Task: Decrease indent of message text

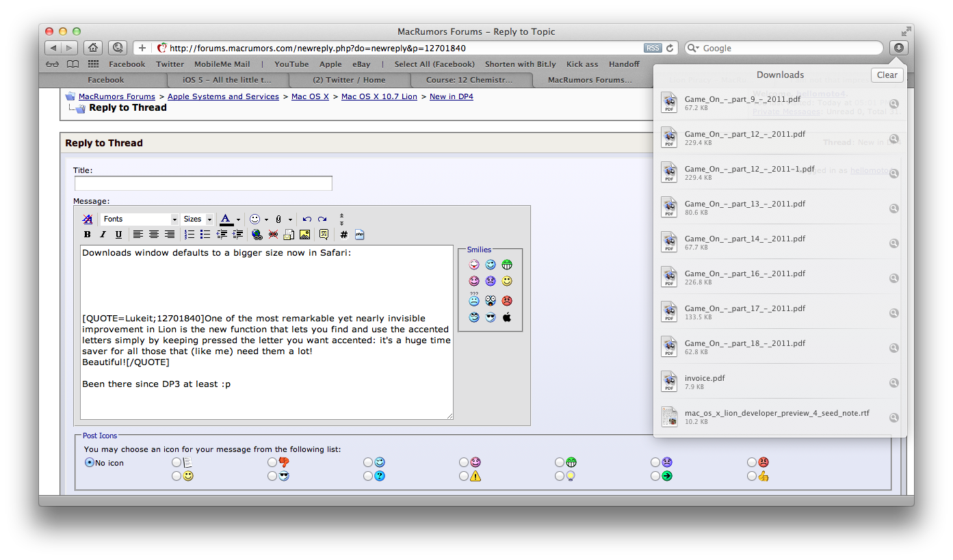Action: [222, 235]
